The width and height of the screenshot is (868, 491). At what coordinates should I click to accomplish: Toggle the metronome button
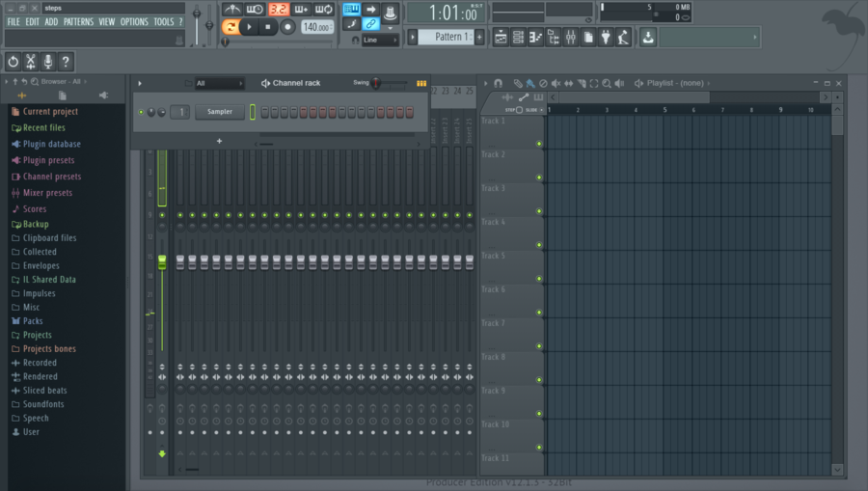click(x=231, y=9)
